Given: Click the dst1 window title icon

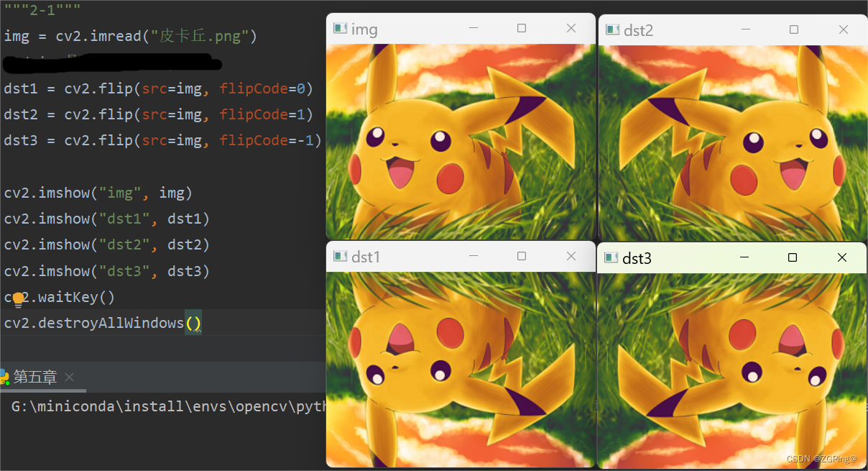Looking at the screenshot, I should pyautogui.click(x=340, y=257).
